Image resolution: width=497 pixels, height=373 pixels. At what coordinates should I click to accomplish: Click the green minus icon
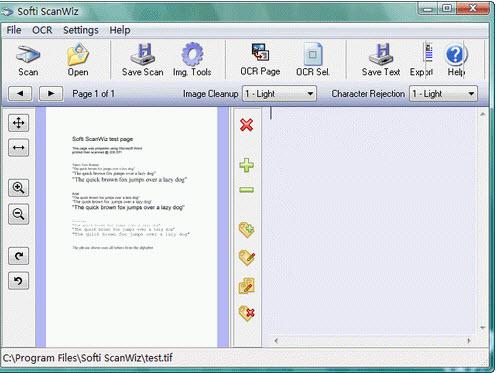coord(247,190)
